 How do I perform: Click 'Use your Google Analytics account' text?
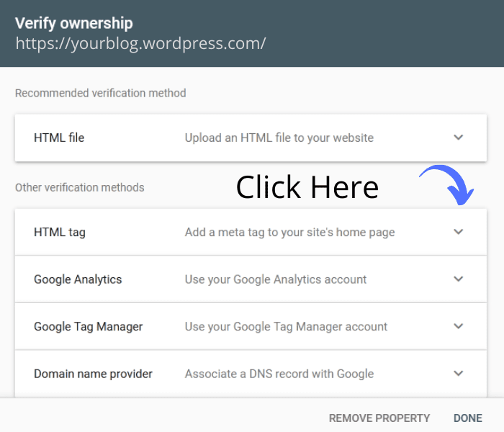tap(276, 279)
